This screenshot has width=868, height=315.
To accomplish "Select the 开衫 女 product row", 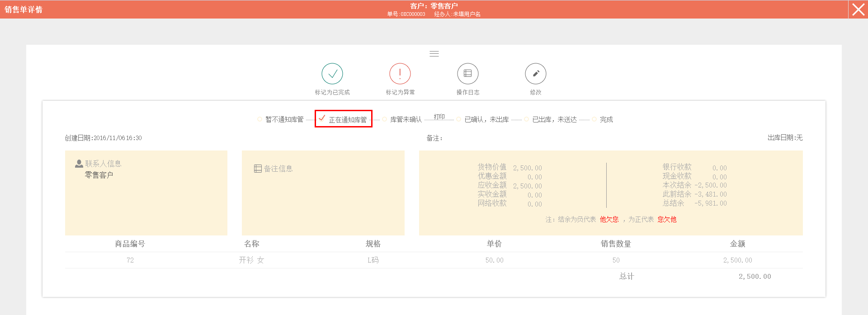I will pos(251,260).
